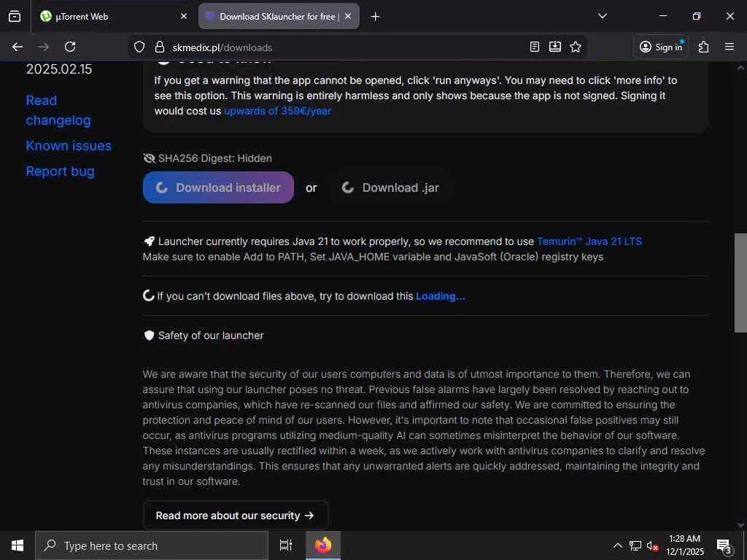Click the Download .jar button
Screen dimensions: 747x560
click(390, 187)
